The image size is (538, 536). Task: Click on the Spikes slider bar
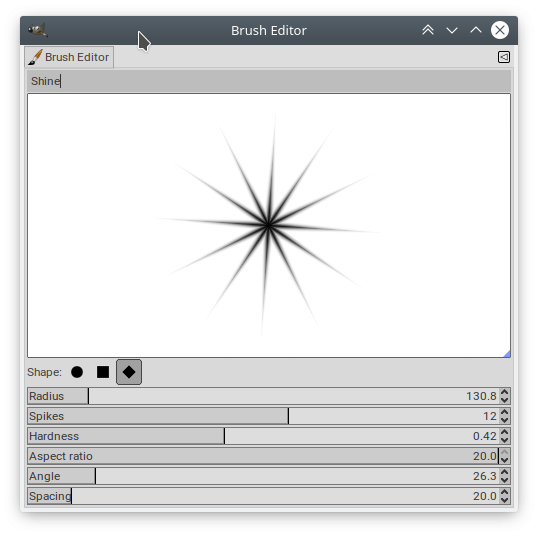264,416
